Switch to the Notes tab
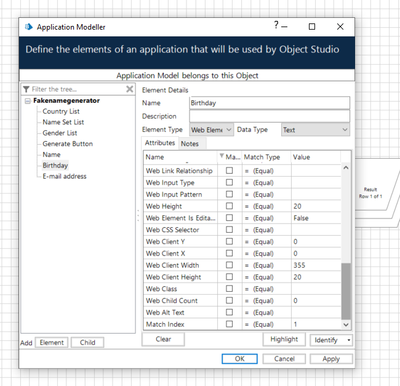 click(x=190, y=144)
